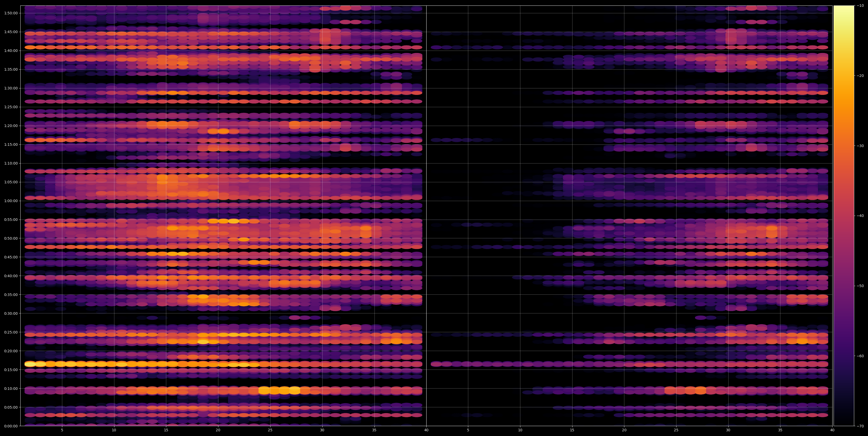Click the 1:05:00 time axis label

point(11,182)
